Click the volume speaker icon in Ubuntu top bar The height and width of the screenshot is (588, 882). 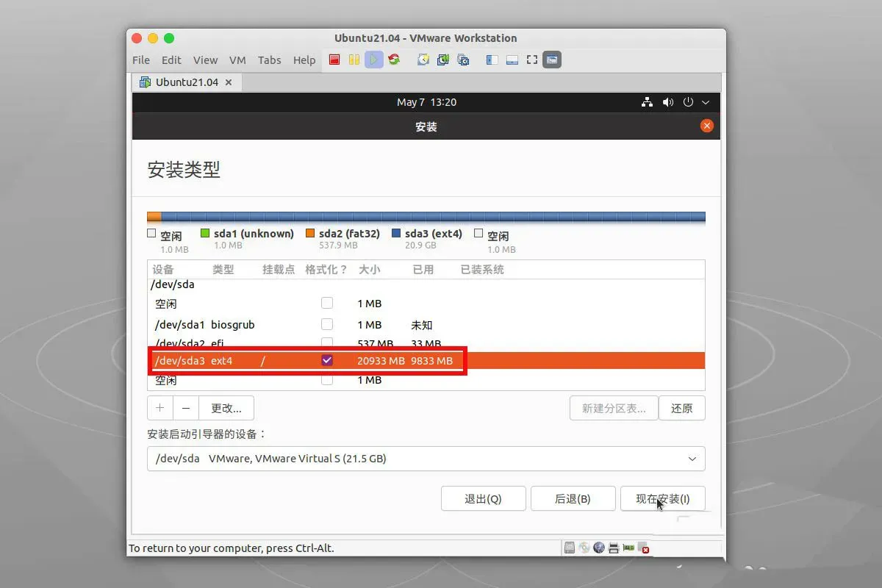(667, 102)
